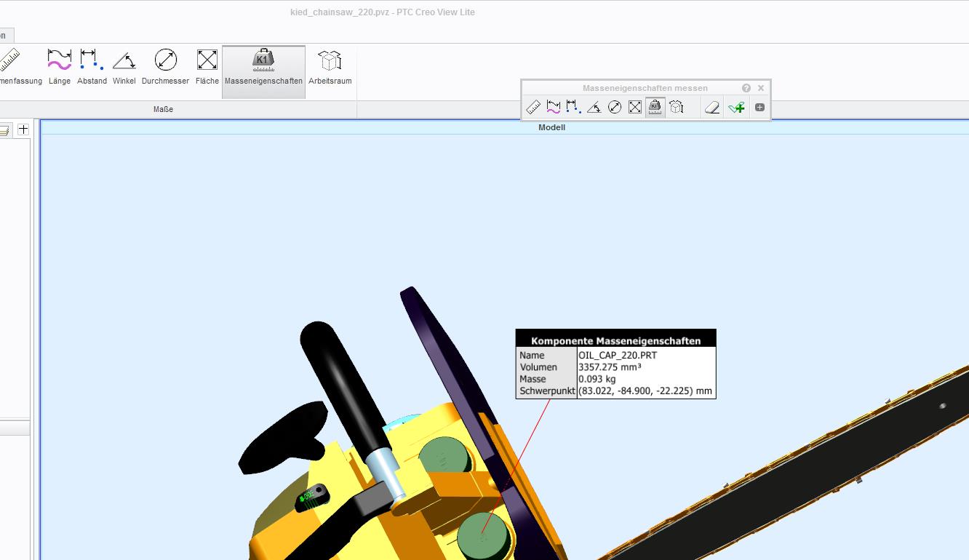The image size is (969, 560).
Task: Click OIL_CAP_220.PRT name value
Action: coord(618,356)
